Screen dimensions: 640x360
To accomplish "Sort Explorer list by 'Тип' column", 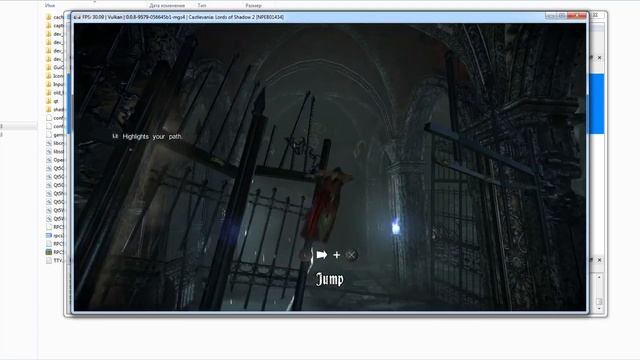I will pyautogui.click(x=202, y=6).
